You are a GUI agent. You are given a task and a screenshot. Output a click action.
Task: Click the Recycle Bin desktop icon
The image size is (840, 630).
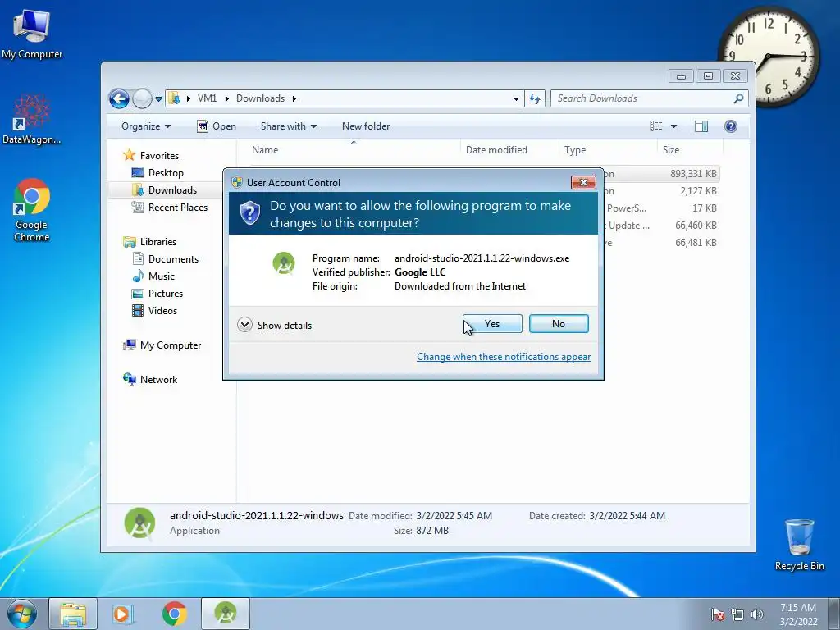[799, 545]
